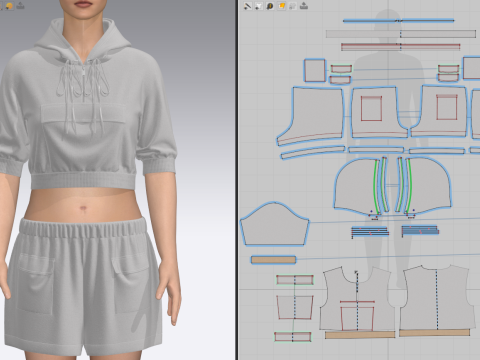The width and height of the screenshot is (480, 360).
Task: Click the orange sphere render icon in 3D toolbar
Action: pyautogui.click(x=9, y=6)
